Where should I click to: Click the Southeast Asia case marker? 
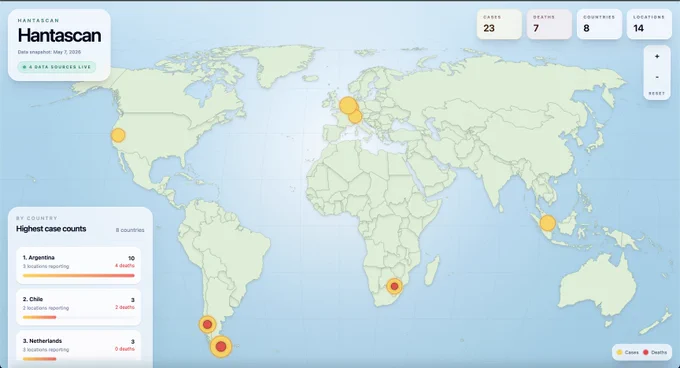(x=547, y=223)
